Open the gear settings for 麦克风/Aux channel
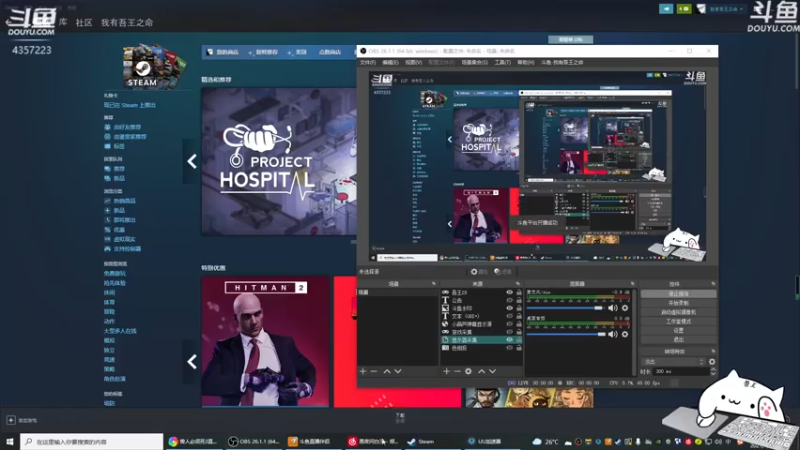The height and width of the screenshot is (450, 800). point(625,308)
